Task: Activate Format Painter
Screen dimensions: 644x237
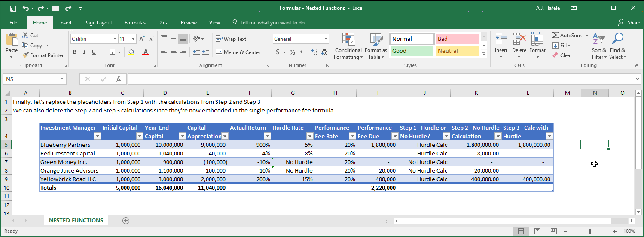Action: pyautogui.click(x=43, y=55)
